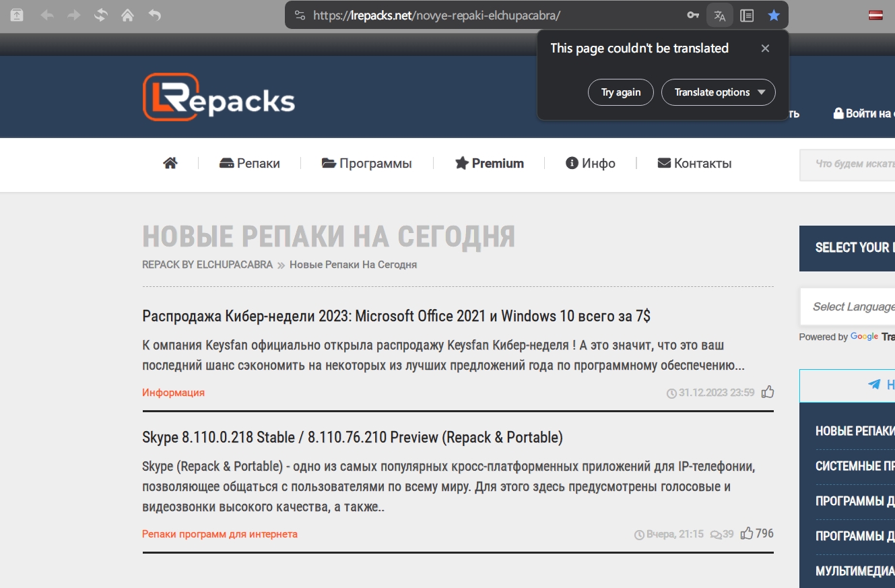Screen dimensions: 895x588
Task: Open СИСТЕМНЫЕ sidebar category
Action: (x=855, y=466)
